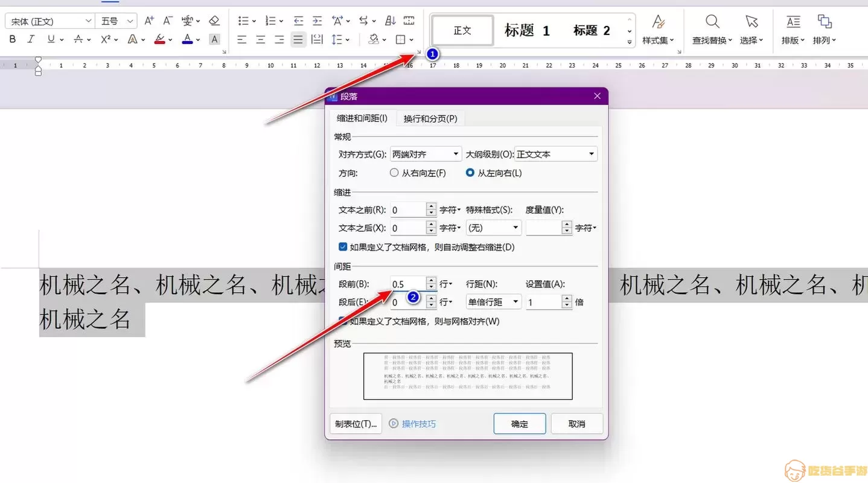Viewport: 868px width, 483px height.
Task: Switch to the 换行和分页(P) tab
Action: 430,118
